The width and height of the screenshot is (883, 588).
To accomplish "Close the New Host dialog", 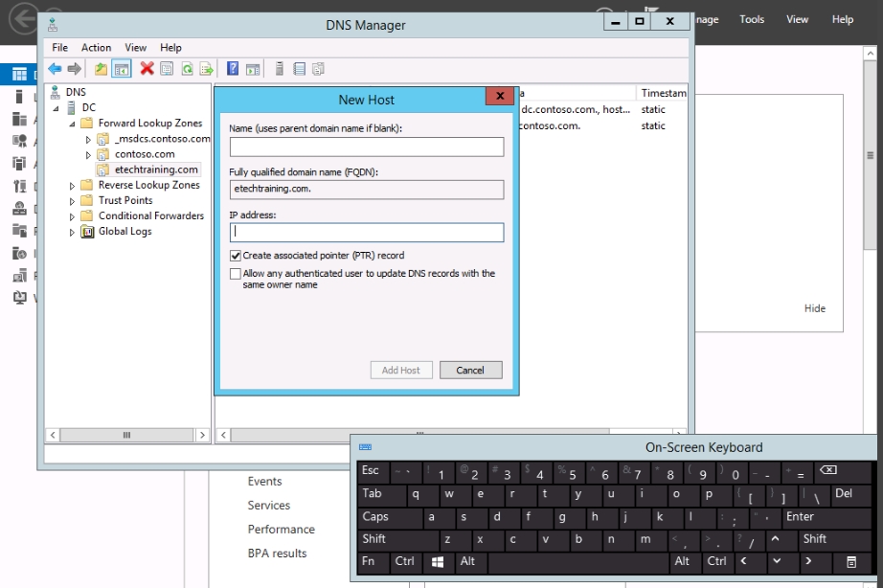I will (x=500, y=96).
